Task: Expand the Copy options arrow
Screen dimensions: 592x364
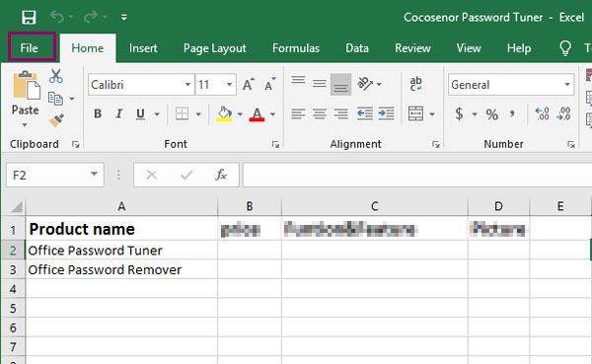Action: pos(72,99)
